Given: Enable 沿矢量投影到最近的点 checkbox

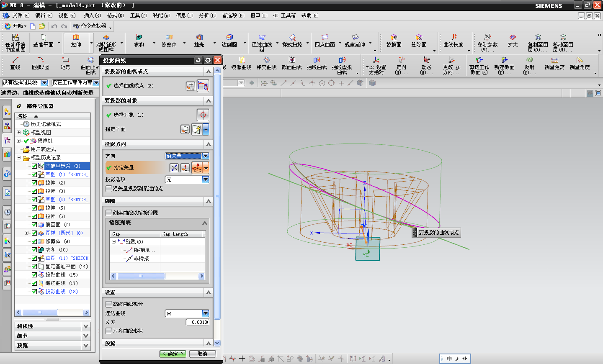Looking at the screenshot, I should [x=109, y=189].
